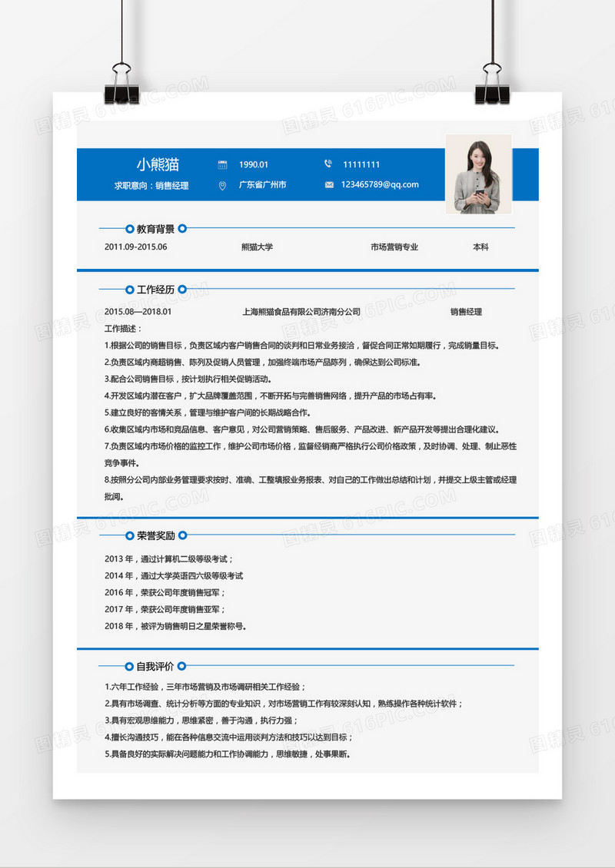Screen dimensions: 615x868
Task: Click the section heading 自我评价
Action: tap(155, 667)
